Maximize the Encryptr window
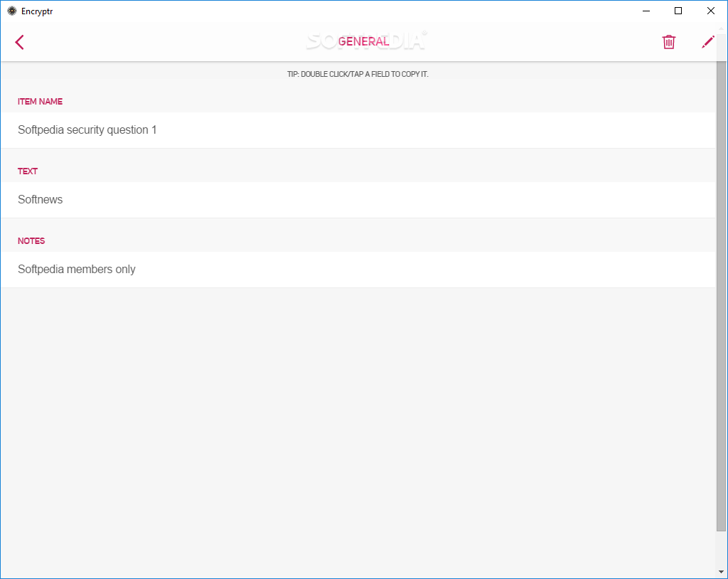This screenshot has width=728, height=579. [x=678, y=11]
